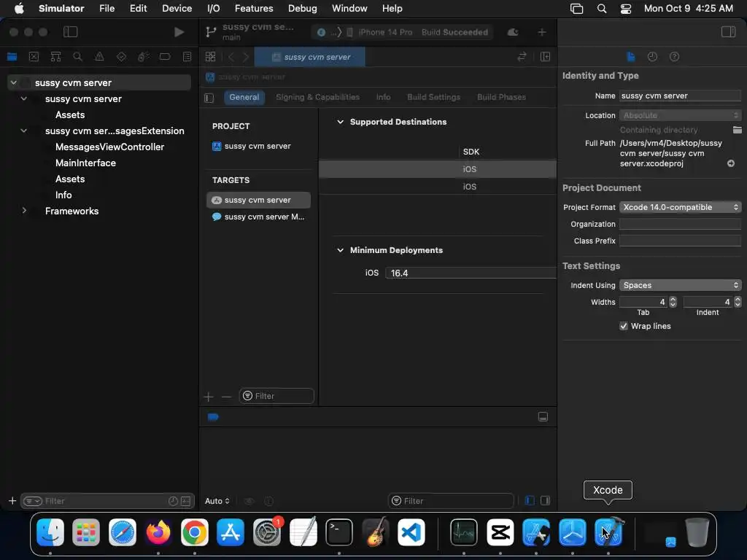Screen dimensions: 747x560
Task: Open the Symbol navigator
Action: coord(55,57)
